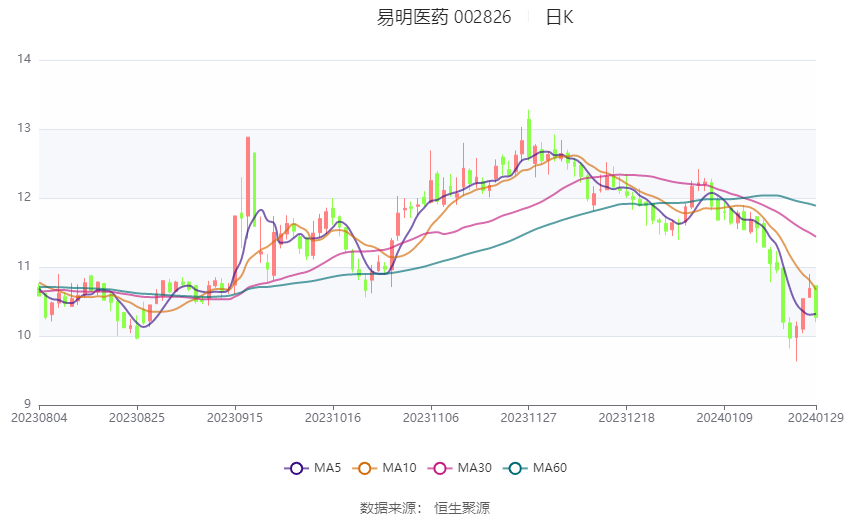Toggle the MA10 legend series
Screen dimensions: 850x516
pyautogui.click(x=384, y=468)
